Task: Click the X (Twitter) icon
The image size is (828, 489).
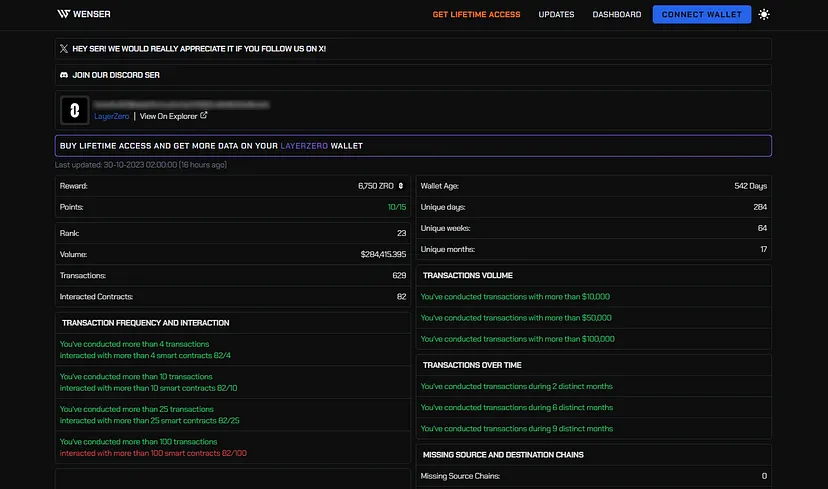Action: coord(64,48)
